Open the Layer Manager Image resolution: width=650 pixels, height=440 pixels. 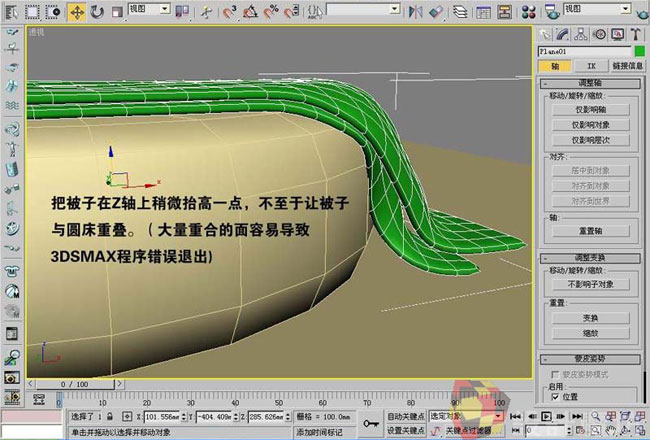(x=460, y=12)
